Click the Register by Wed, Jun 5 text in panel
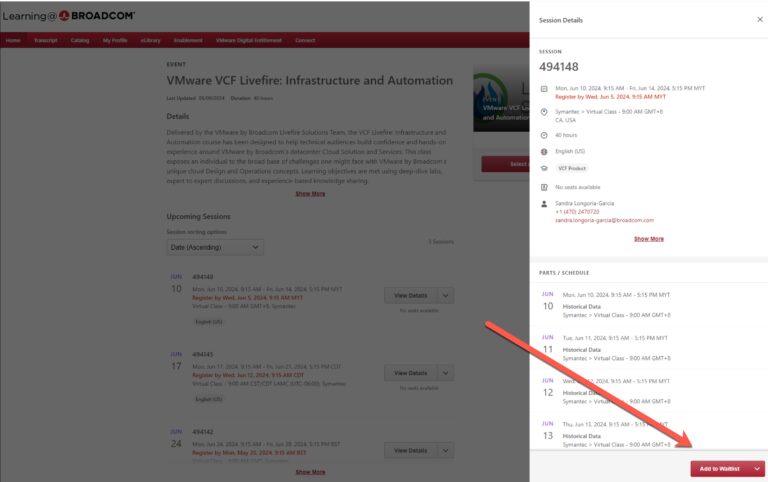Screen dimensions: 768x482 610,97
